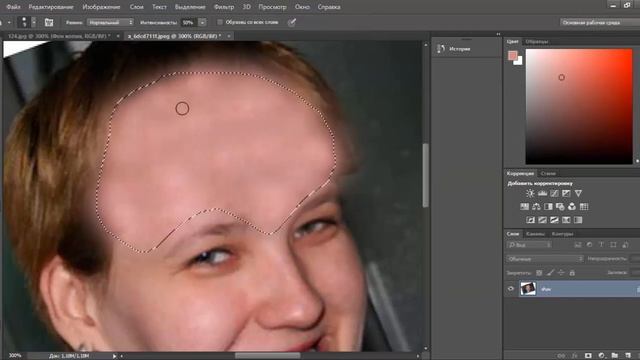Open the Просмотр menu

(x=272, y=7)
